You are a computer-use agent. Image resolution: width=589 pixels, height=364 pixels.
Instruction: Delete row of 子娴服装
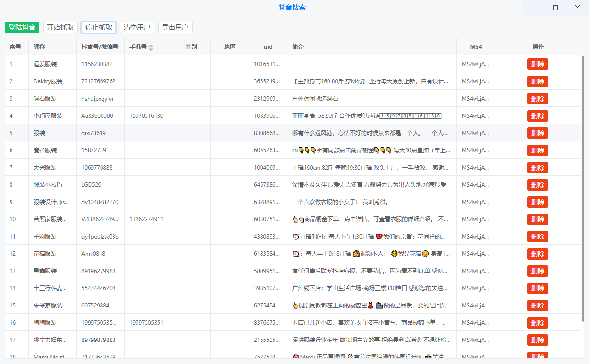click(x=538, y=237)
